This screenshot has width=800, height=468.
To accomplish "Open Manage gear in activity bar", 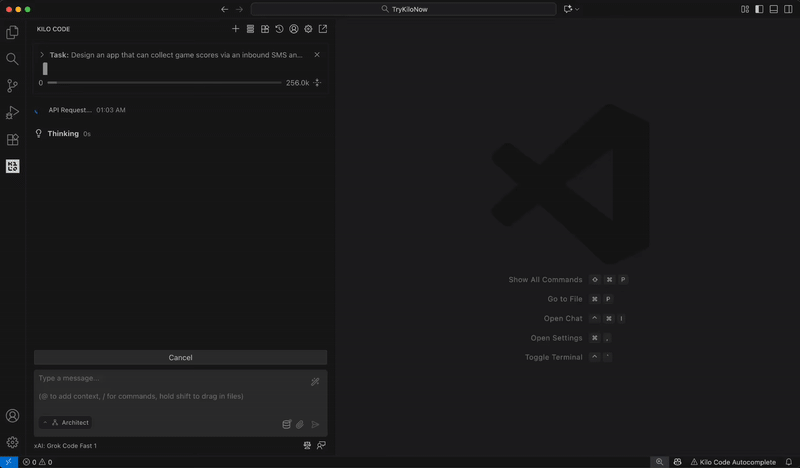I will pyautogui.click(x=12, y=442).
